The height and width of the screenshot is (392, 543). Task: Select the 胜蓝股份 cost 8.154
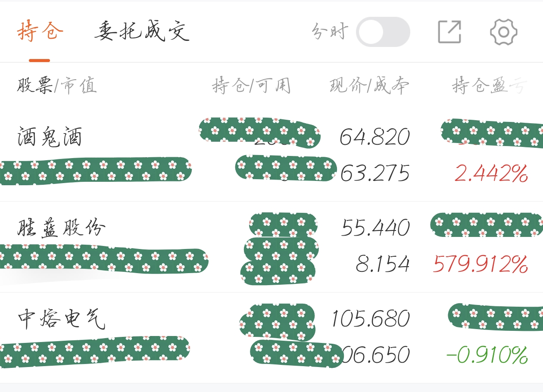383,264
